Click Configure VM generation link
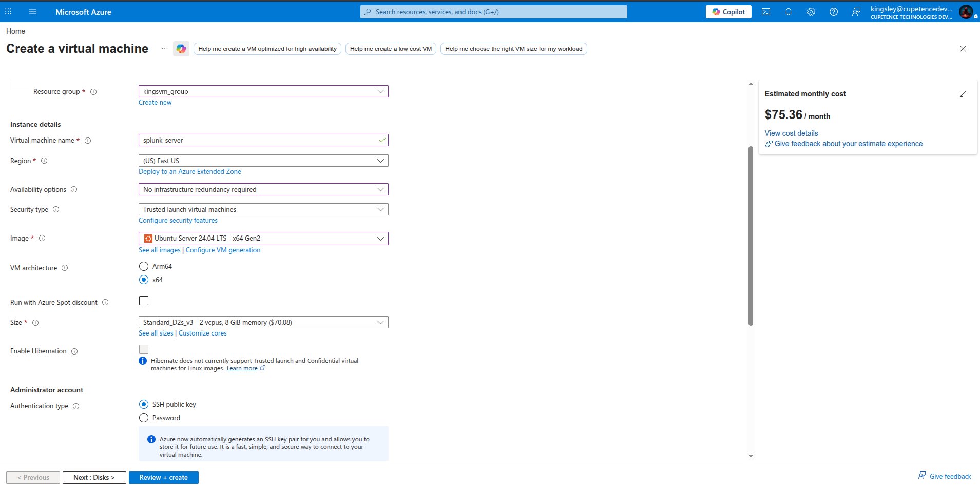 [x=223, y=250]
